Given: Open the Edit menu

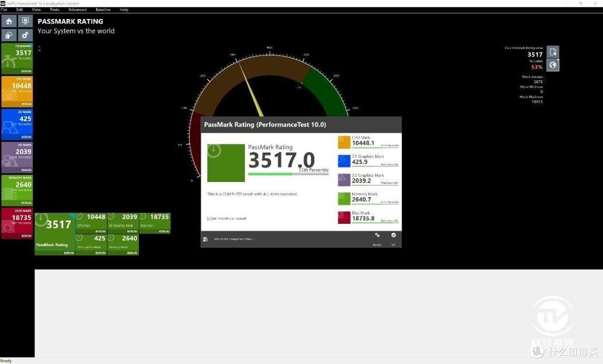Looking at the screenshot, I should coord(20,9).
